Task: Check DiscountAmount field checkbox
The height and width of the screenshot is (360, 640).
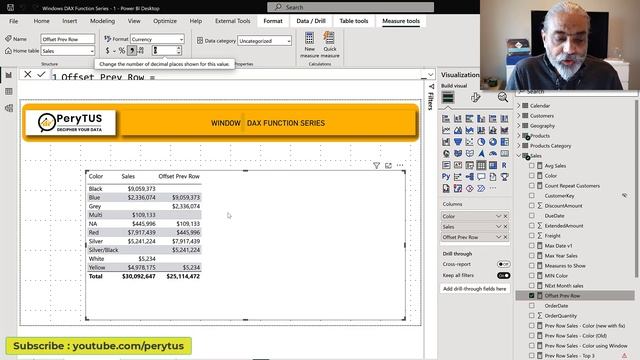Action: [x=531, y=206]
